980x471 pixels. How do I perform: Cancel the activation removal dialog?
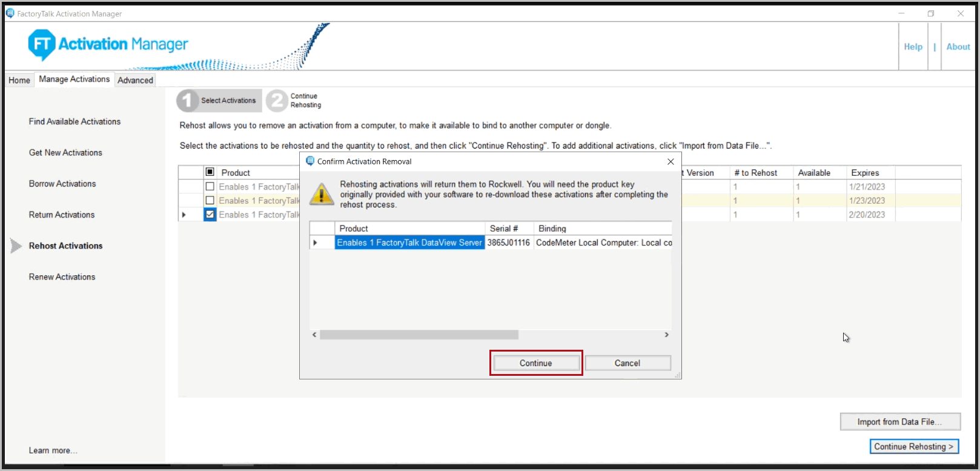[627, 363]
